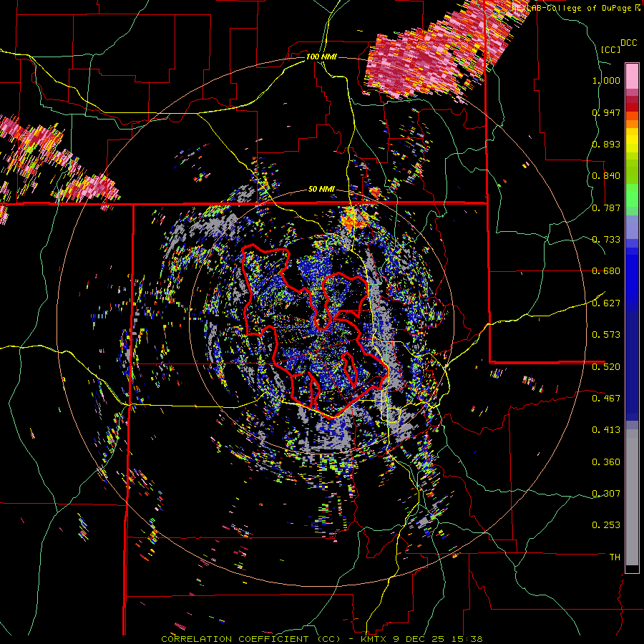Click the 0.680 scale label

606,271
